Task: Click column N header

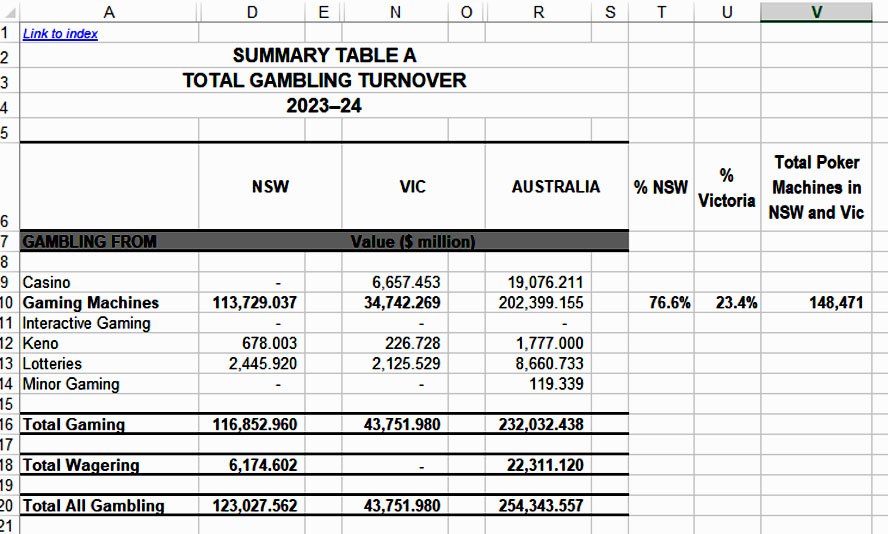Action: point(395,11)
